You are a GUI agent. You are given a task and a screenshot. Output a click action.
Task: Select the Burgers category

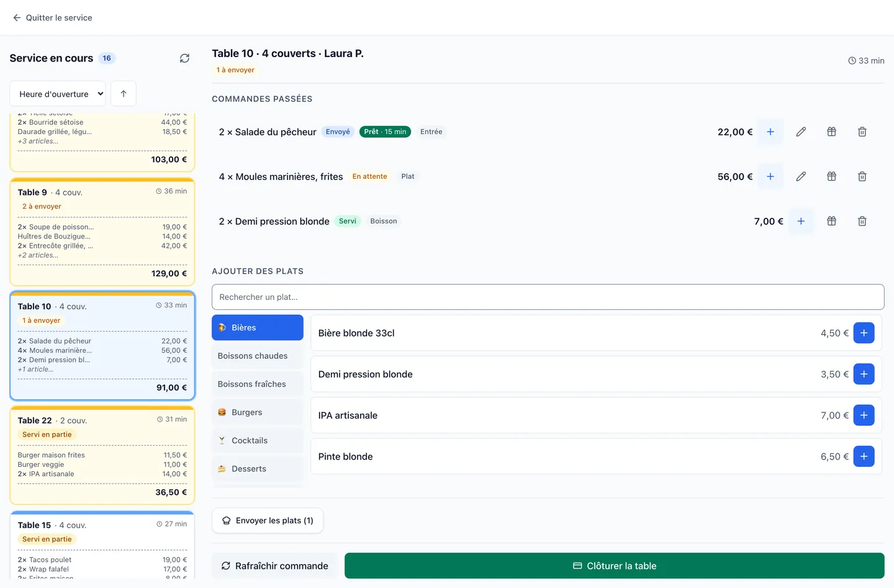[258, 412]
